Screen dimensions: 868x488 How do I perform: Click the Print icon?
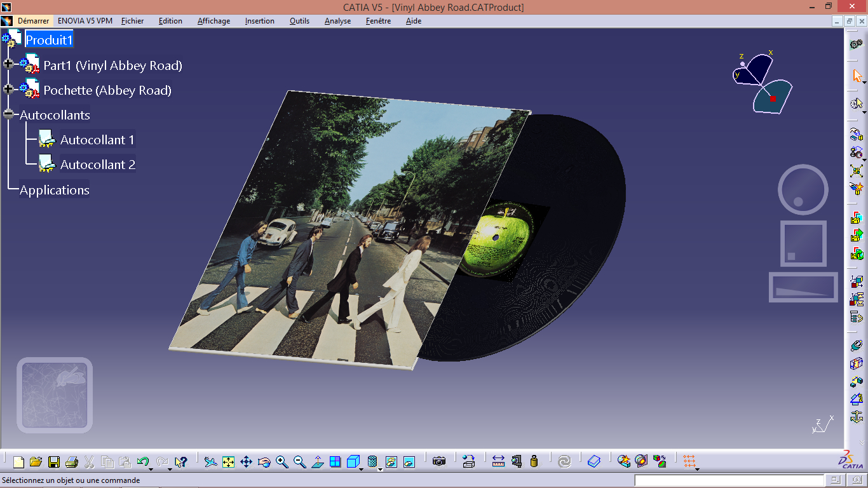coord(72,462)
